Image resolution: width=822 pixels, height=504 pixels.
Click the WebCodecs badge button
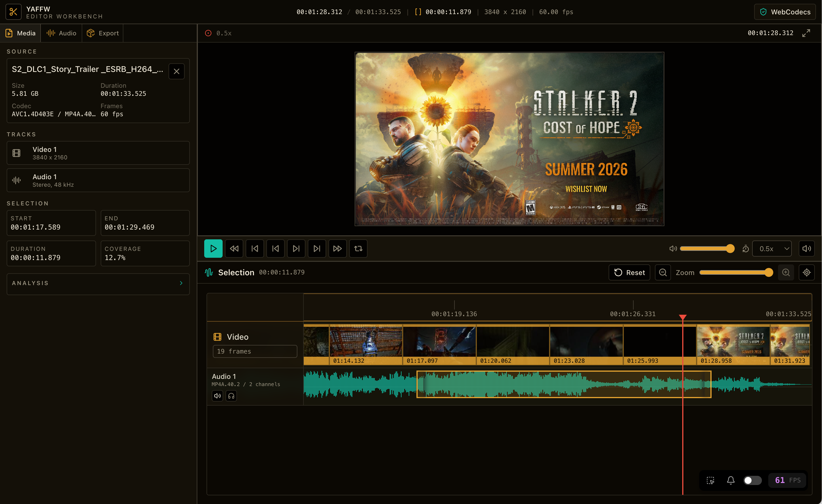(785, 12)
